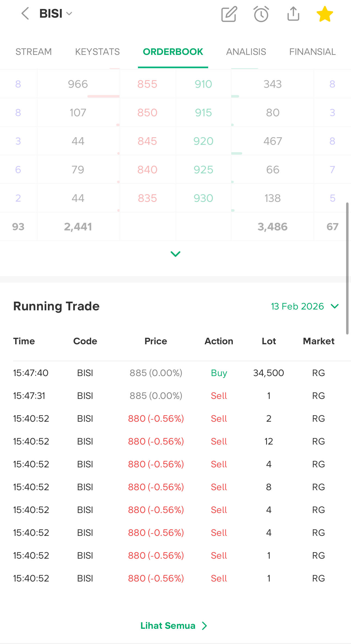
Task: Switch to the STREAM tab
Action: 33,52
